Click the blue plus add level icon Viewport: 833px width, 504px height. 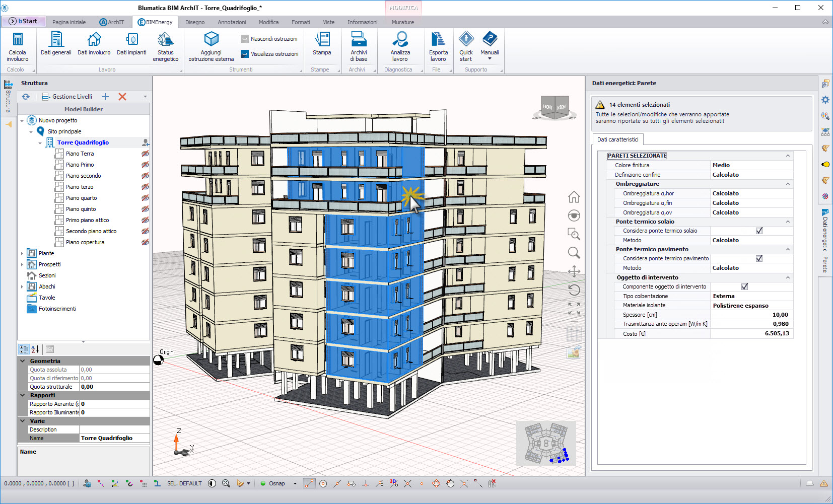pos(105,97)
